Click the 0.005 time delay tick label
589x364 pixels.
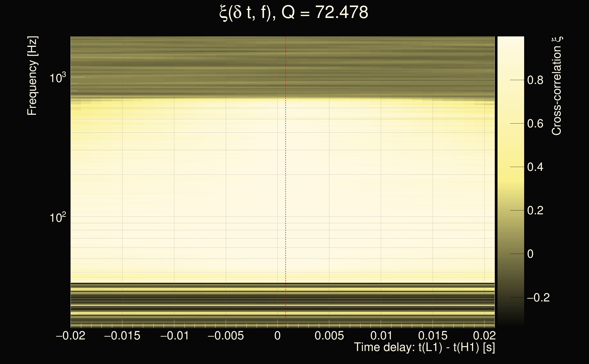pos(329,336)
